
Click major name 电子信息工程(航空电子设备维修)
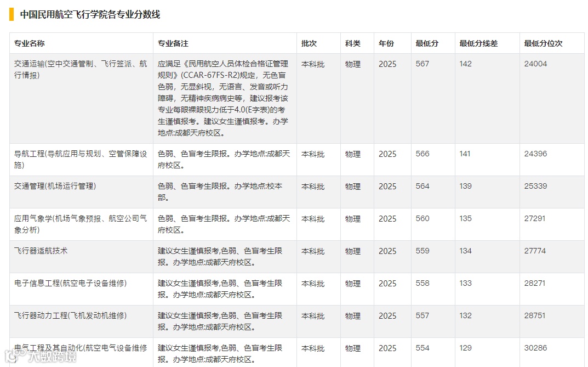click(x=71, y=283)
